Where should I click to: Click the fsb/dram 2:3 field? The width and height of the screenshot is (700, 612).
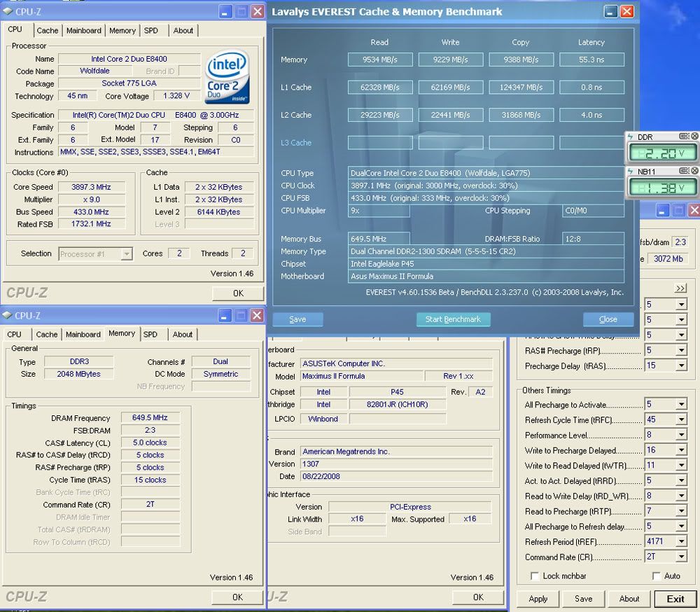pyautogui.click(x=680, y=242)
